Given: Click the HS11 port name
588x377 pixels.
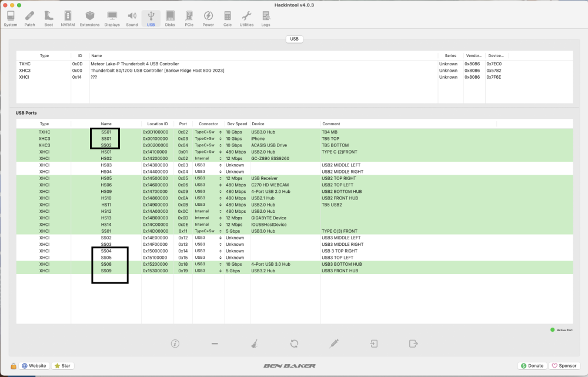Looking at the screenshot, I should 106,205.
